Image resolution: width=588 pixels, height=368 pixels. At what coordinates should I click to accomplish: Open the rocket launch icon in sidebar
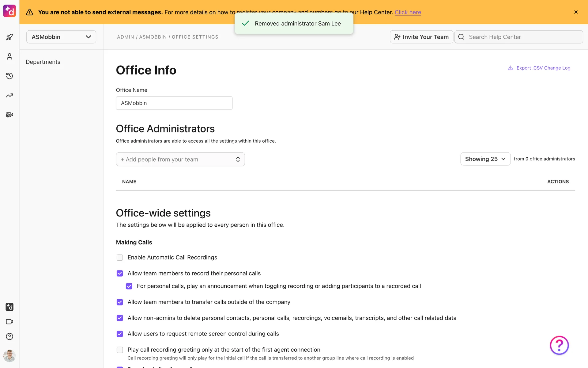[9, 37]
